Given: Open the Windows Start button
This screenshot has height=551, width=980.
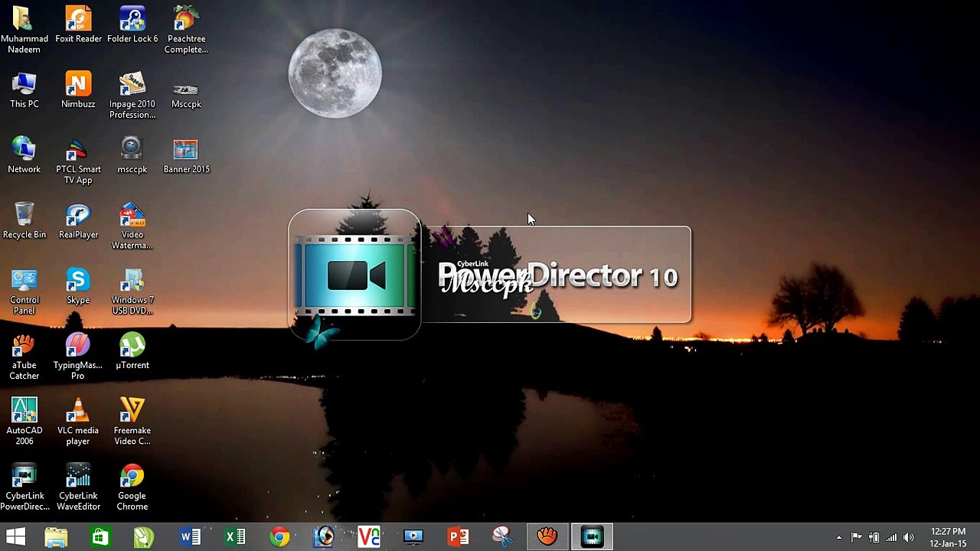Looking at the screenshot, I should coord(15,537).
